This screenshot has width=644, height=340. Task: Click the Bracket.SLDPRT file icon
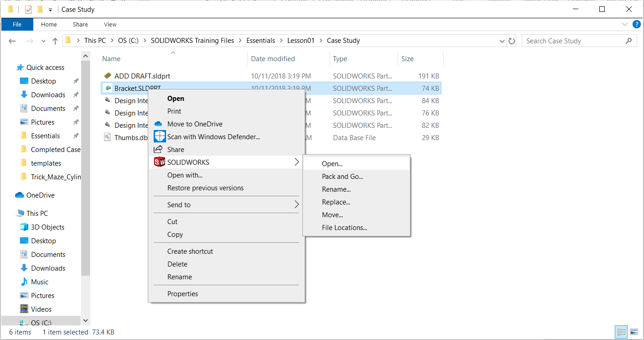108,89
